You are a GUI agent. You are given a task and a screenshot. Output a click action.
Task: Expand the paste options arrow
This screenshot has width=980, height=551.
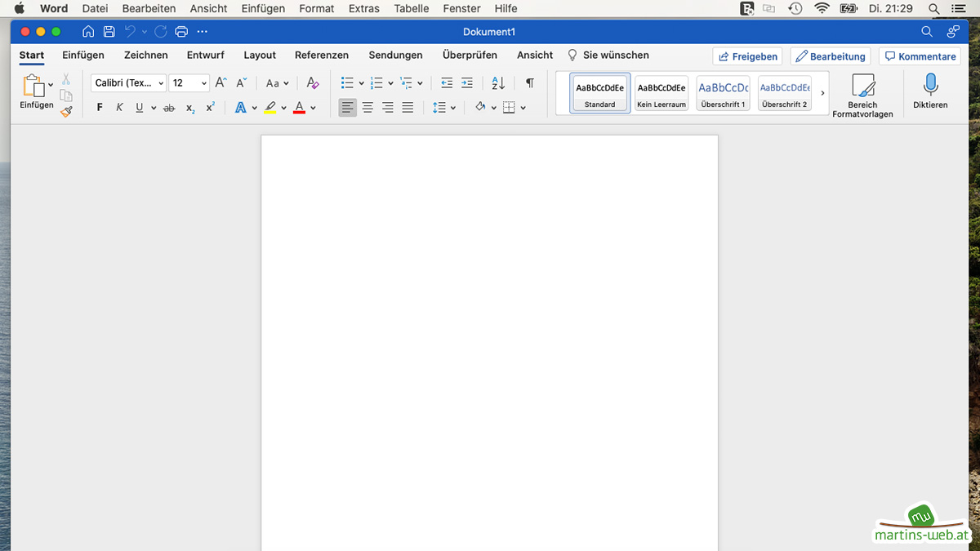click(51, 84)
